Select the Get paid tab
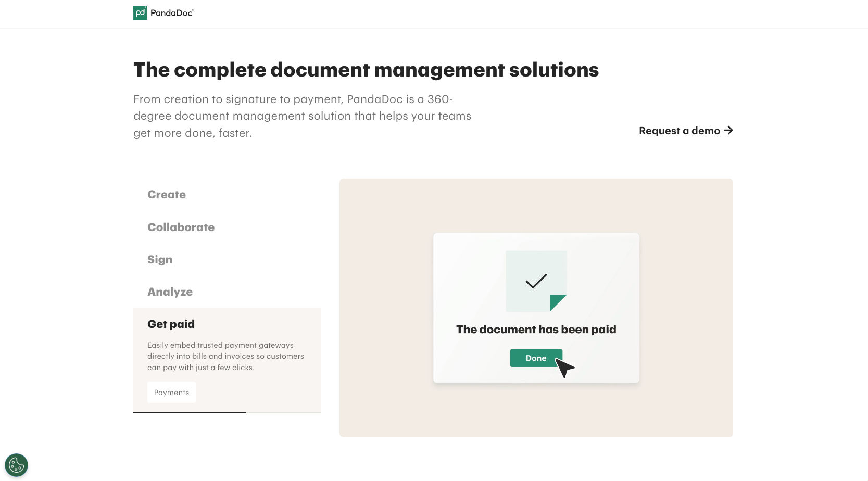This screenshot has width=868, height=481. (171, 324)
